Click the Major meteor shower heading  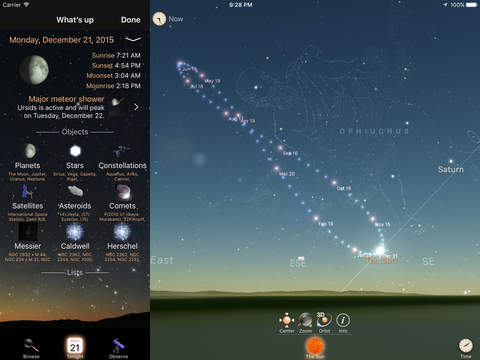(66, 99)
